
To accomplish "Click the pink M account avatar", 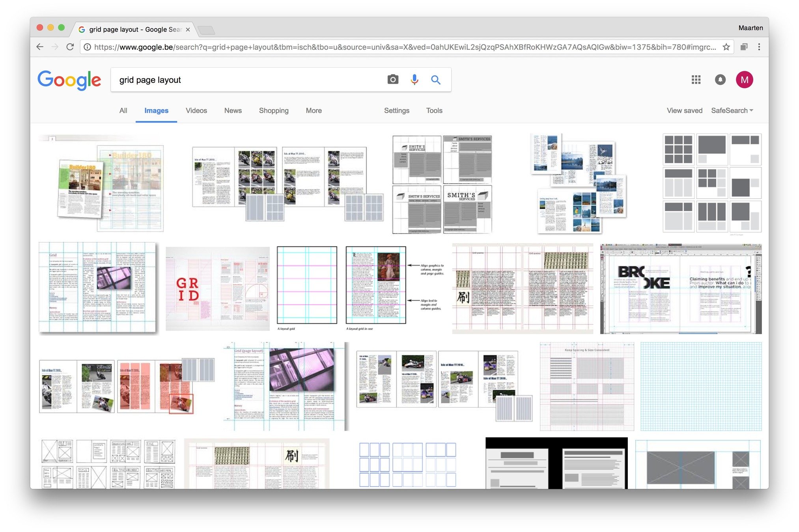I will 744,80.
